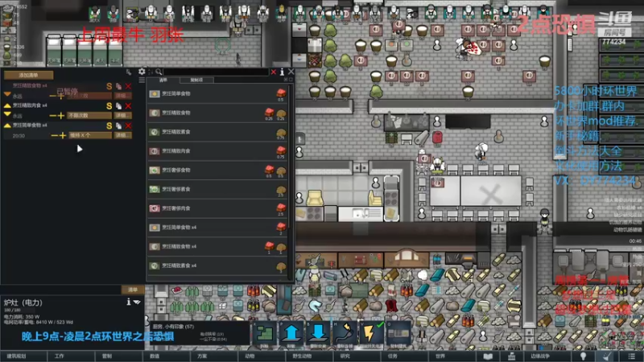Delete the 烹饪精致肉食 x4 bill
644x362 pixels.
coord(128,106)
